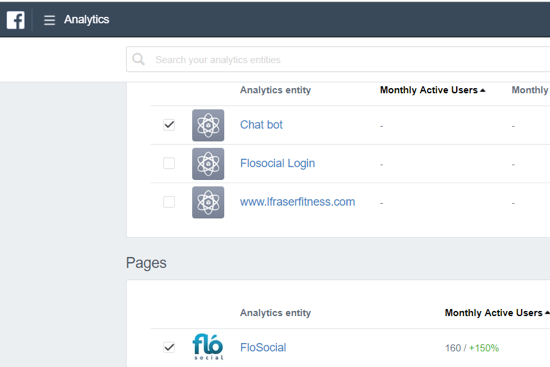
Task: Click the Flosocial Login app icon
Action: click(208, 164)
